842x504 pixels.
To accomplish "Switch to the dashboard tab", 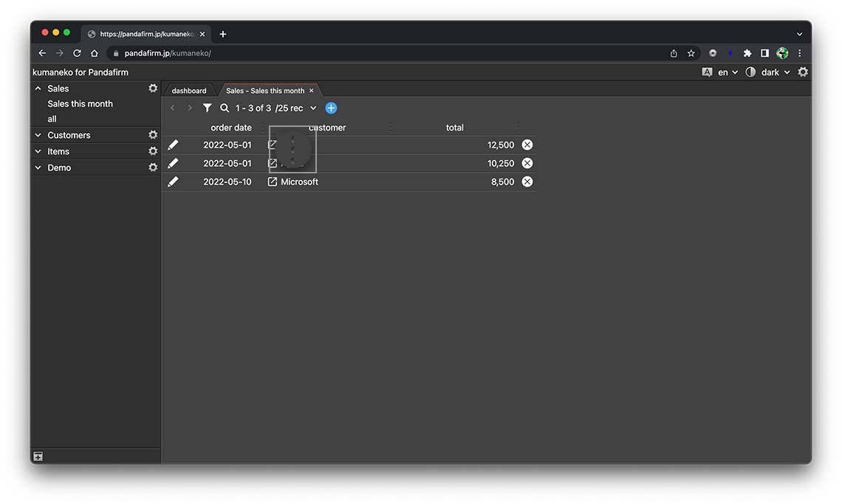I will 189,91.
